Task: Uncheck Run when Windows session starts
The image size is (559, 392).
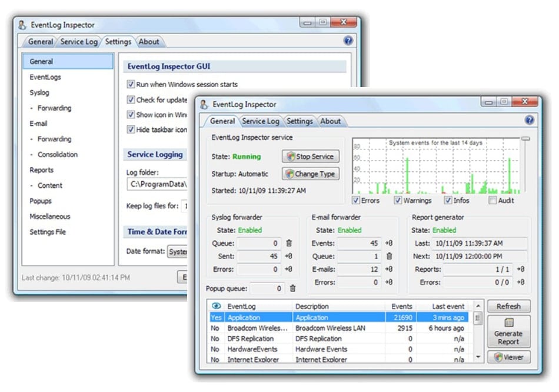Action: point(131,84)
